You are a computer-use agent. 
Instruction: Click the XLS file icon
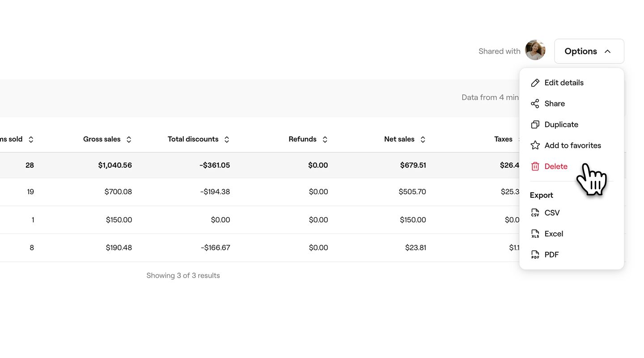click(x=535, y=234)
